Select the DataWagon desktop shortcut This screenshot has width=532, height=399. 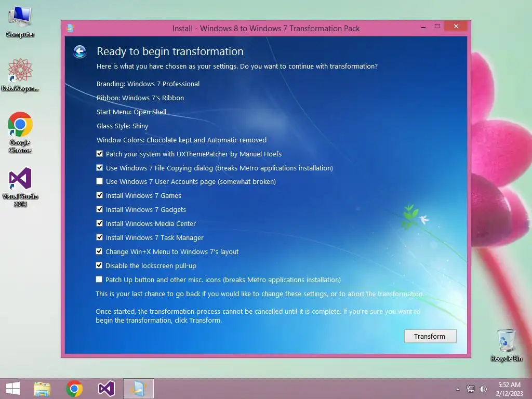click(20, 75)
